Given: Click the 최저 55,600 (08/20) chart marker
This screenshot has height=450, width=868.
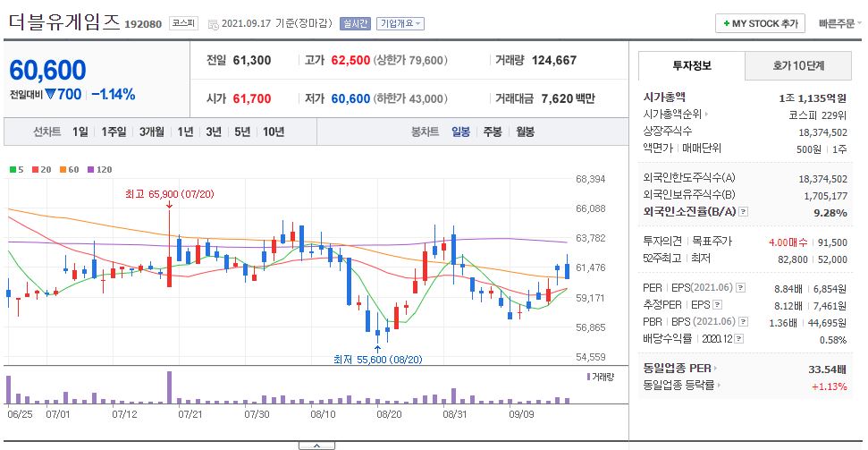Looking at the screenshot, I should (378, 360).
